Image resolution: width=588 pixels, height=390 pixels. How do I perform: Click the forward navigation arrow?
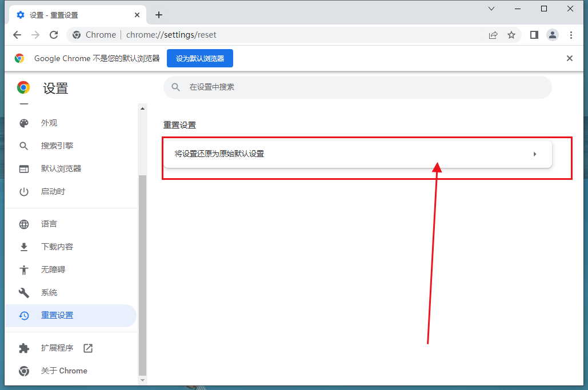35,35
